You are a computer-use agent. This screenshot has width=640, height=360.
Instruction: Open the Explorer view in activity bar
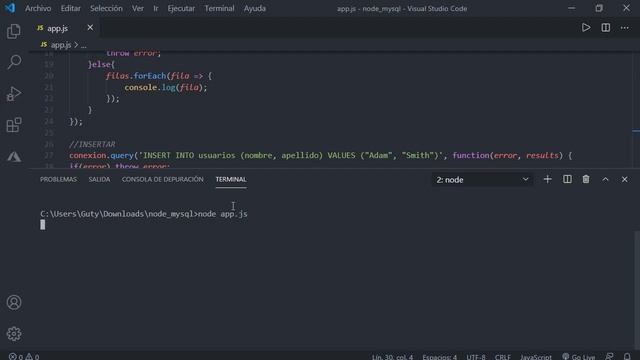pos(14,31)
